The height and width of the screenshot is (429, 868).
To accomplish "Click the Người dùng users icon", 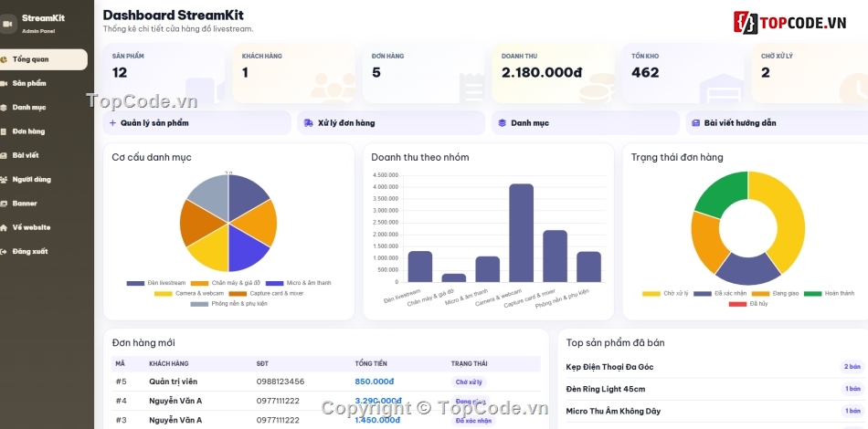I will [x=4, y=180].
